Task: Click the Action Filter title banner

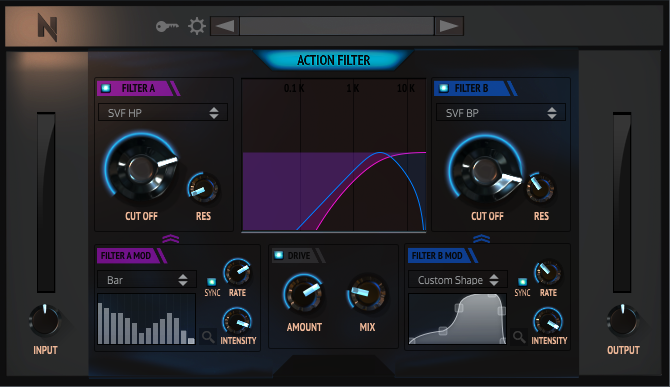Action: click(x=333, y=60)
